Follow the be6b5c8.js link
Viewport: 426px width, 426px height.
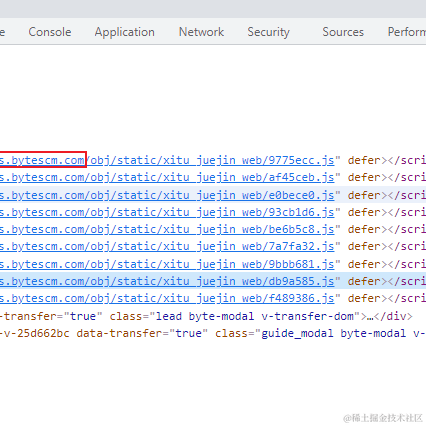167,229
